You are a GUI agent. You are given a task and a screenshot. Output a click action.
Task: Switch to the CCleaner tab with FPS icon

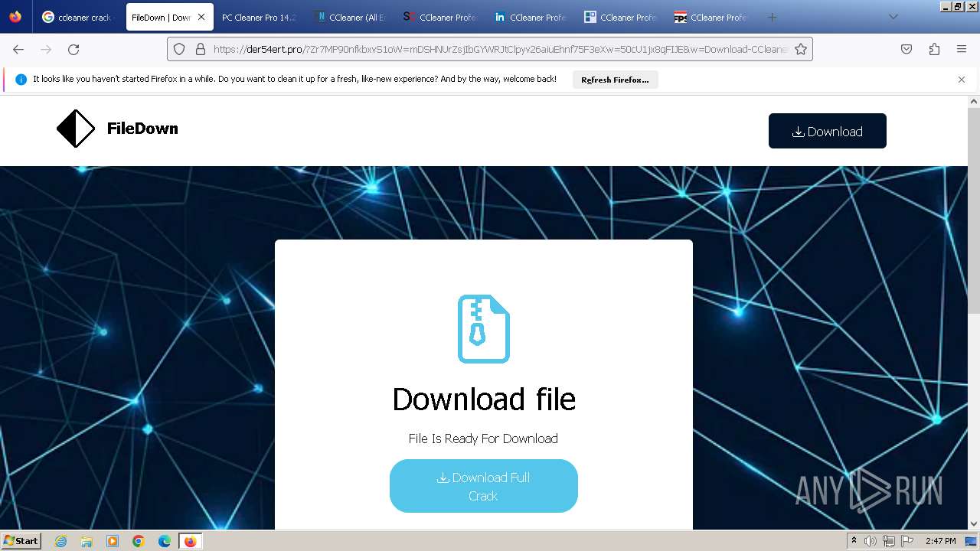(x=711, y=17)
